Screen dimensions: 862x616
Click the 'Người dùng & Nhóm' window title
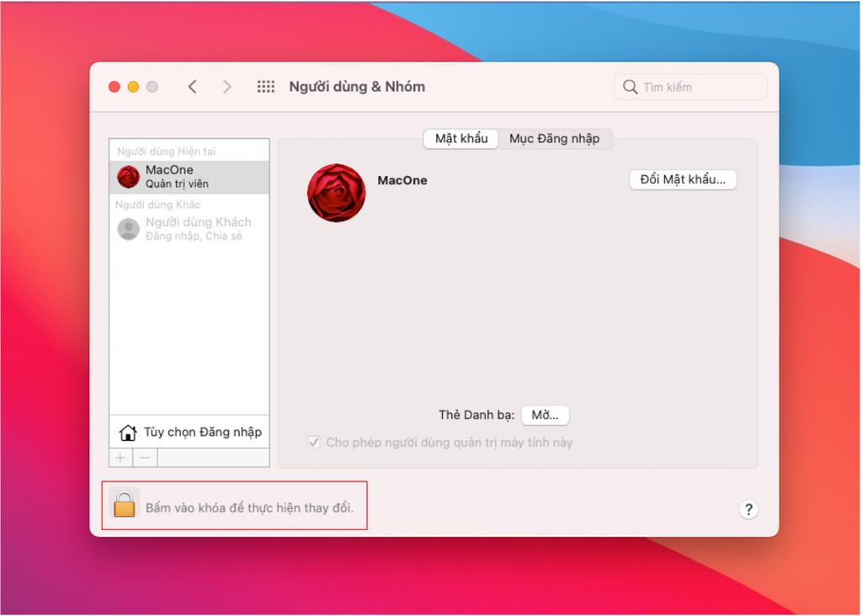(357, 87)
